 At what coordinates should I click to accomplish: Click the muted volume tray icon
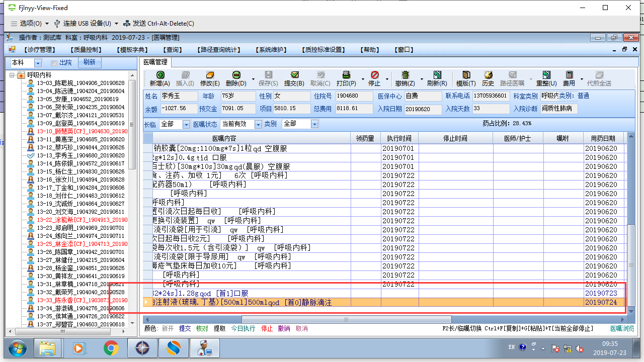tap(580, 348)
